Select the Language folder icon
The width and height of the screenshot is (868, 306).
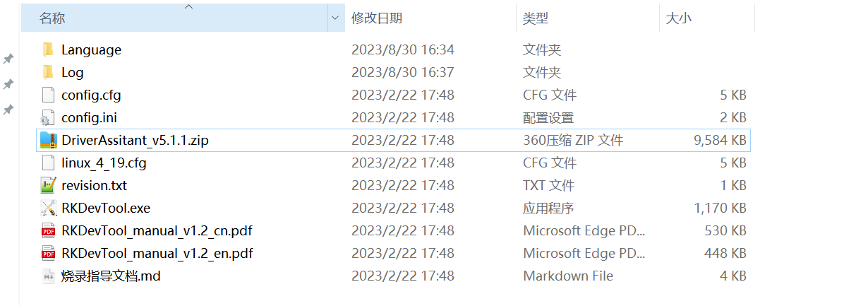click(48, 49)
